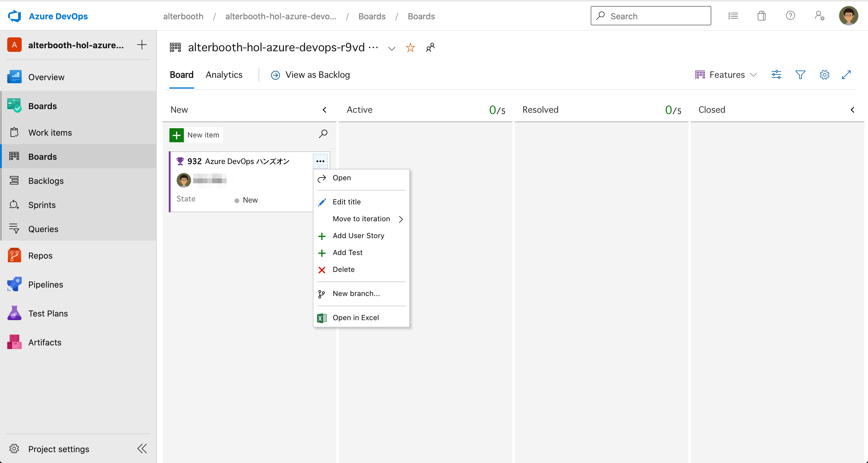The width and height of the screenshot is (868, 463).
Task: Open the Features backlog level dropdown
Action: [726, 74]
